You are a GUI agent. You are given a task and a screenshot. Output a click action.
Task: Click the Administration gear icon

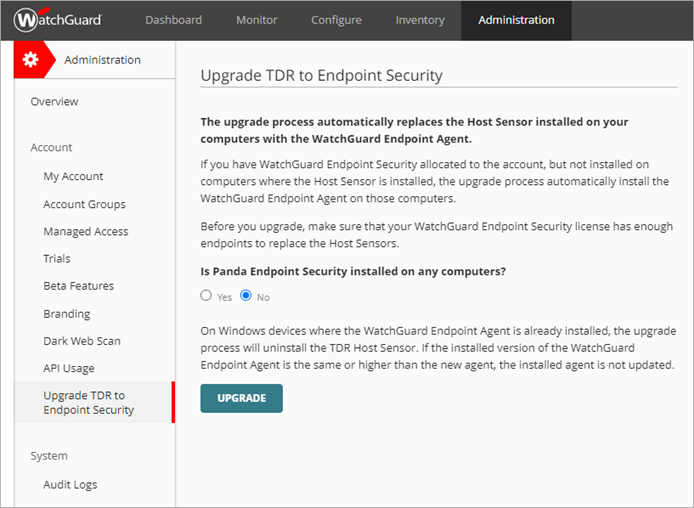click(31, 60)
